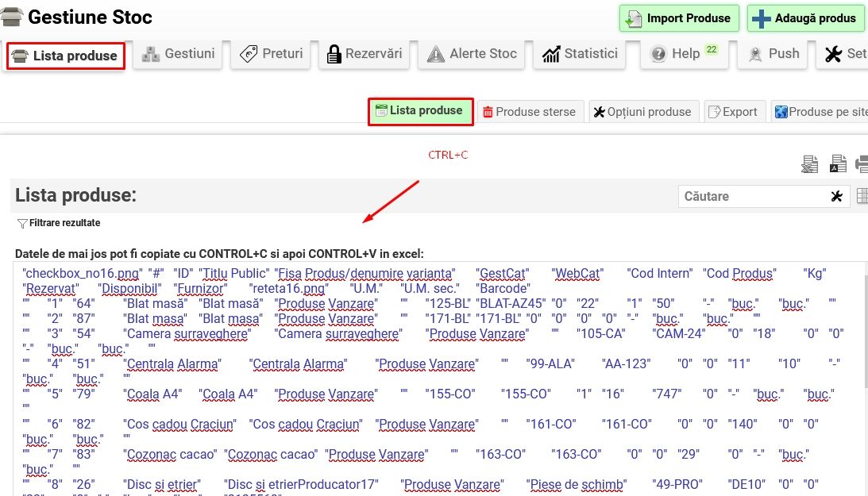Screen dimensions: 868x496
Task: Export product list to Excel icon
Action: pos(809,163)
